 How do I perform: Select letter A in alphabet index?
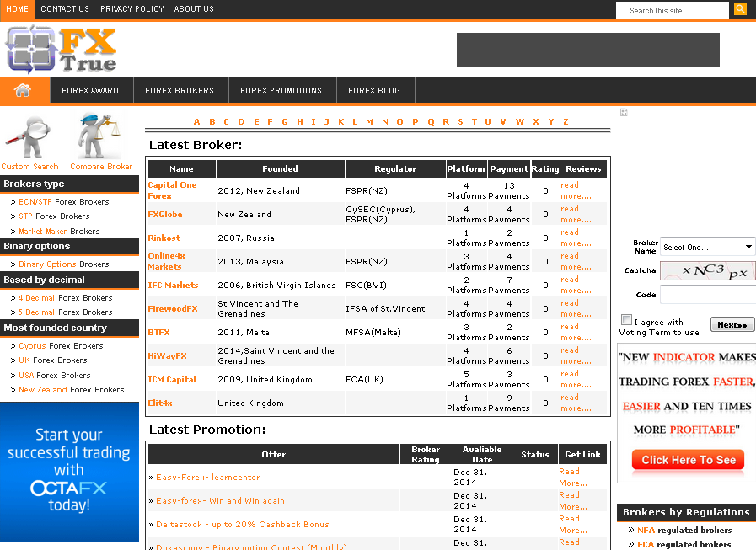coord(196,121)
